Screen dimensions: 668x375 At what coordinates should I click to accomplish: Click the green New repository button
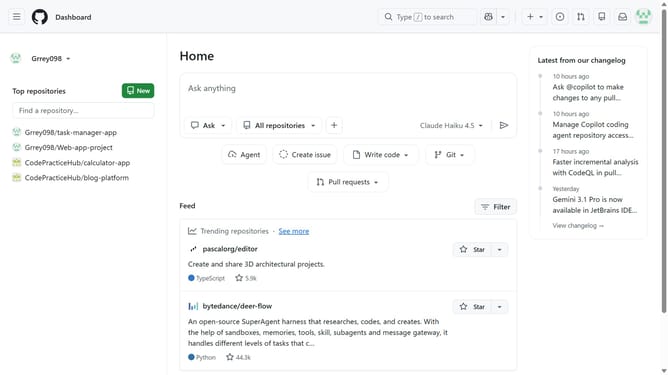point(138,91)
